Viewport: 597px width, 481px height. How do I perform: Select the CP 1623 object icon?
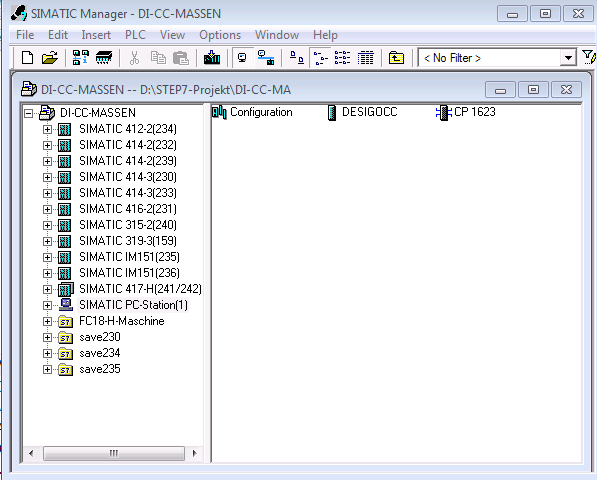click(x=444, y=113)
